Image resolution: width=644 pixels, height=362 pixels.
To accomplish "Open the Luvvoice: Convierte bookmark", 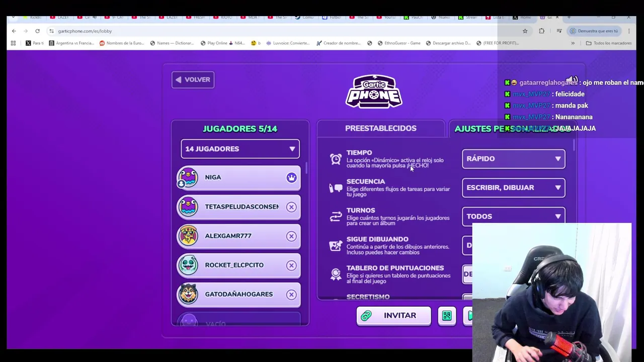I will (288, 43).
